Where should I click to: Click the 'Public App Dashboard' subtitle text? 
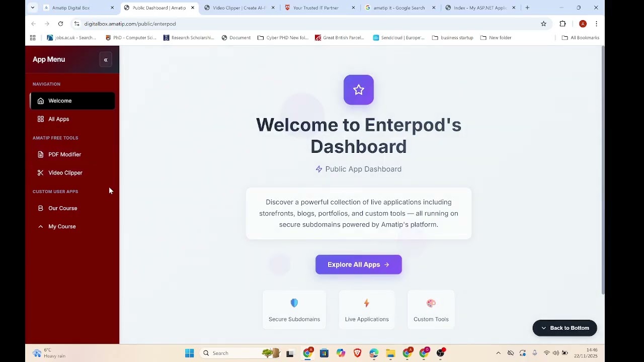363,169
